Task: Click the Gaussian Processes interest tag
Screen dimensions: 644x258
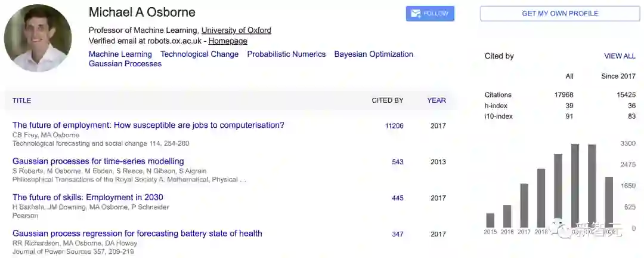Action: pyautogui.click(x=125, y=64)
